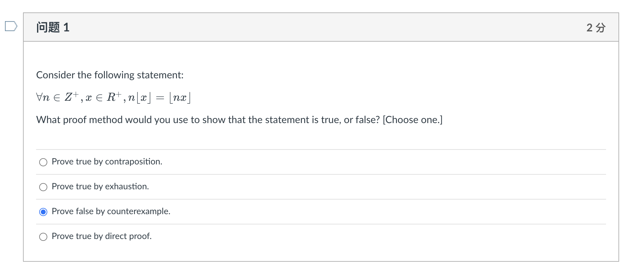Select 'Prove true by contraposition' radio button
The height and width of the screenshot is (276, 644).
(43, 162)
